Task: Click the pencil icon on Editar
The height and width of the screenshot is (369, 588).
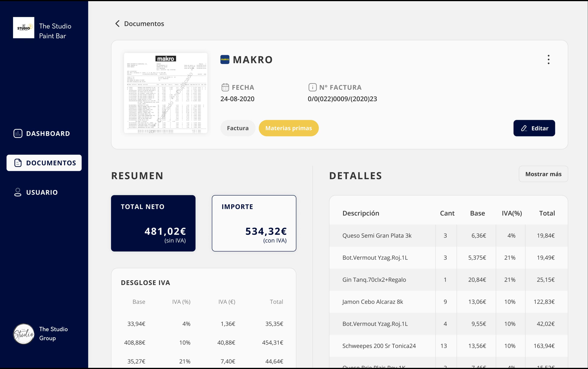Action: [524, 128]
